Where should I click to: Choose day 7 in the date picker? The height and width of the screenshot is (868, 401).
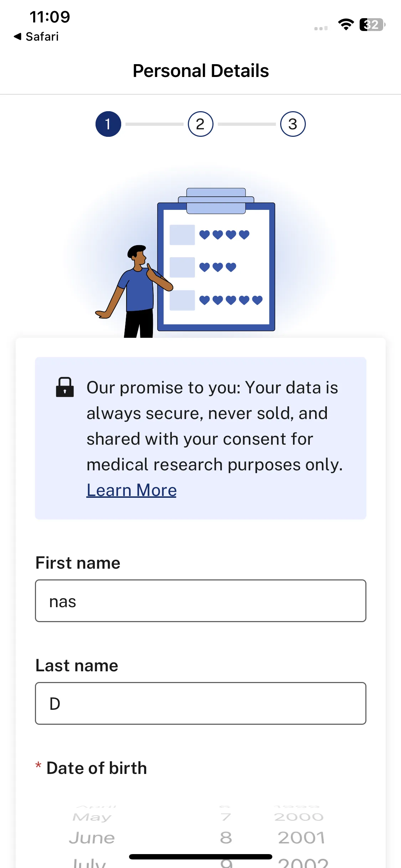[x=226, y=817]
